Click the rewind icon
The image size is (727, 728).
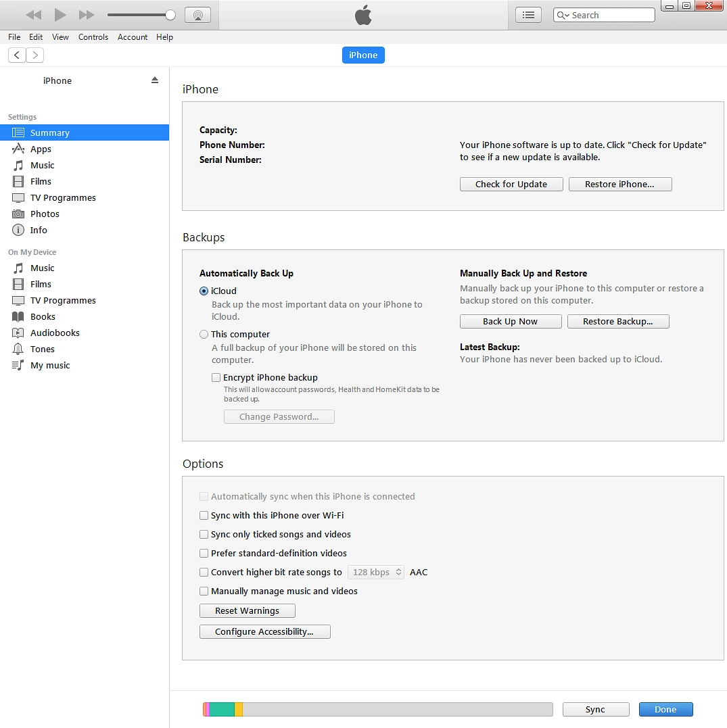[x=33, y=15]
